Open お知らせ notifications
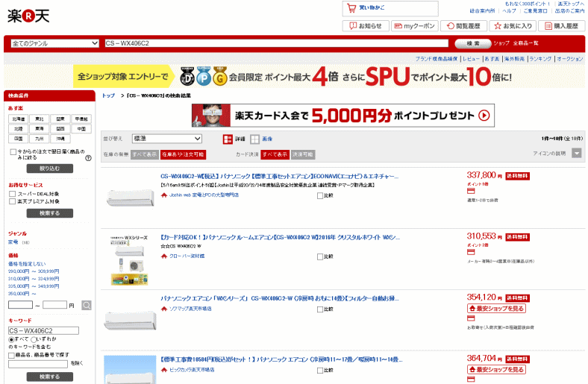Screen dimensions: 588x384 tap(366, 26)
